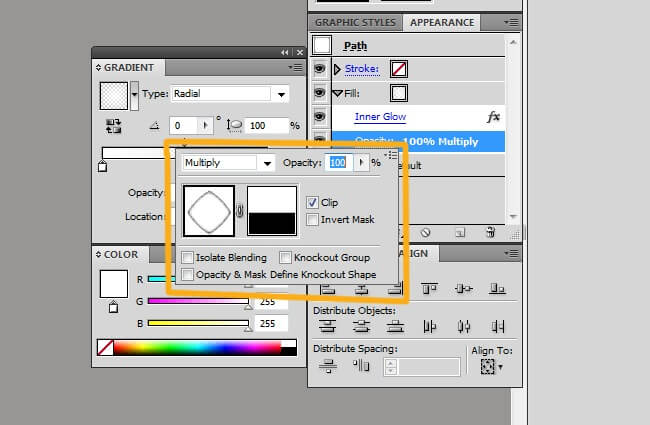Click Horizontal Distribute Space icon
The image size is (650, 425).
tap(361, 367)
